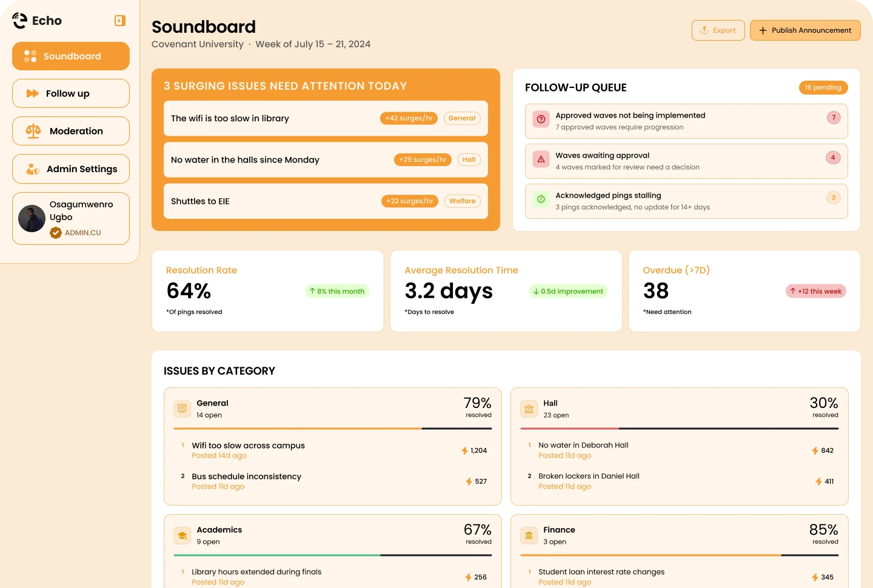Screen dimensions: 873x588
Task: Open Osagumwenro Ugbo profile avatar
Action: [32, 219]
